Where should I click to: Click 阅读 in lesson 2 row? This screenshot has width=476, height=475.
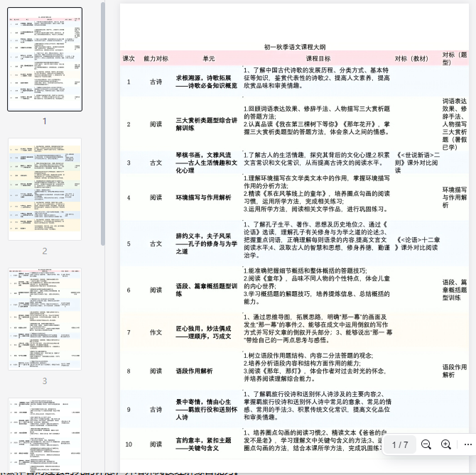pos(156,124)
